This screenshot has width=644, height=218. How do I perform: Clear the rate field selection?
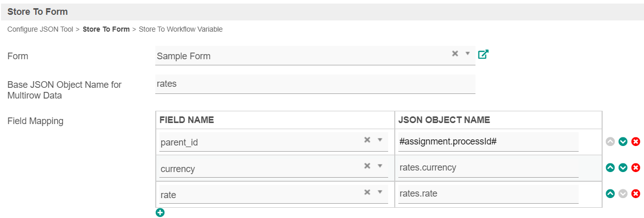(367, 192)
